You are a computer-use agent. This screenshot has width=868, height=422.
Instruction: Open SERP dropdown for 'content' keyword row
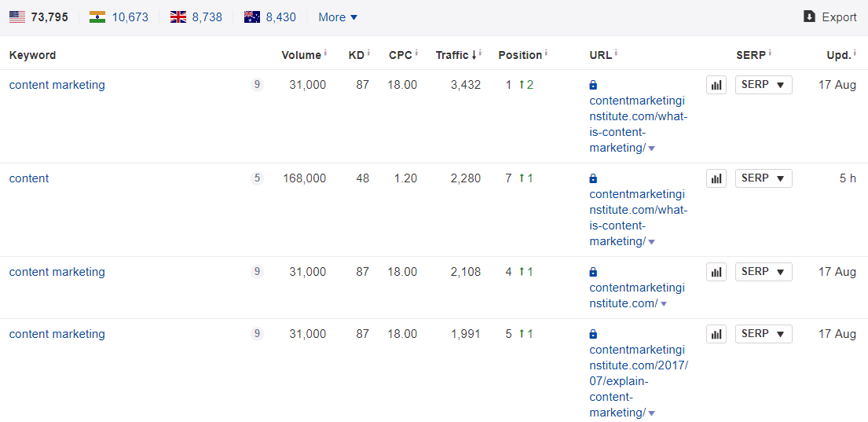pyautogui.click(x=764, y=178)
